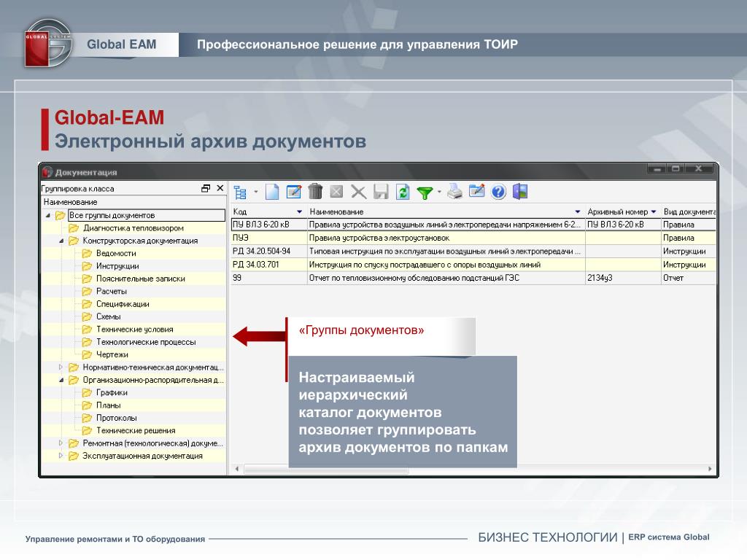This screenshot has height=560, width=747.
Task: Select Спецификации folder
Action: pyautogui.click(x=123, y=304)
